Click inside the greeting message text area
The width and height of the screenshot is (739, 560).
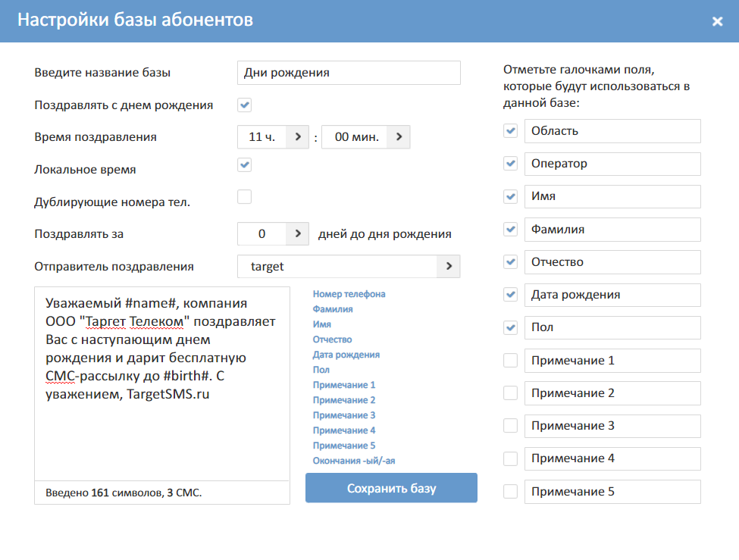pos(162,383)
